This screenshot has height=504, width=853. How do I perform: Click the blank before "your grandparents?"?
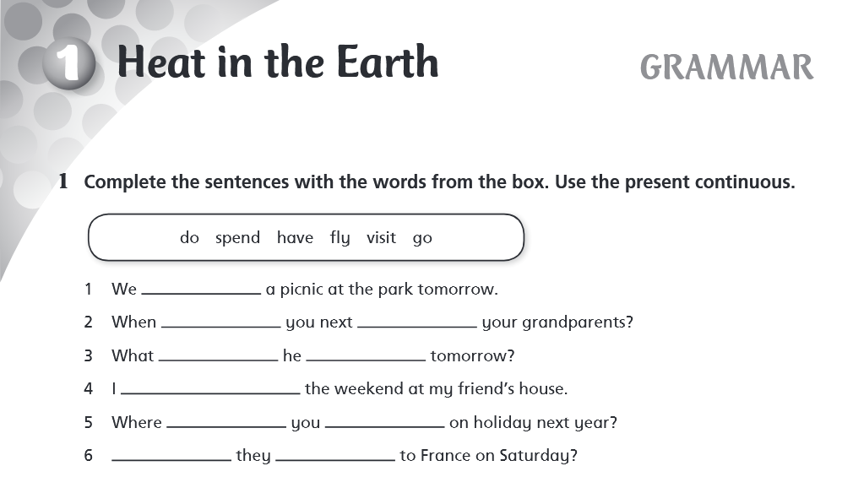click(x=417, y=322)
